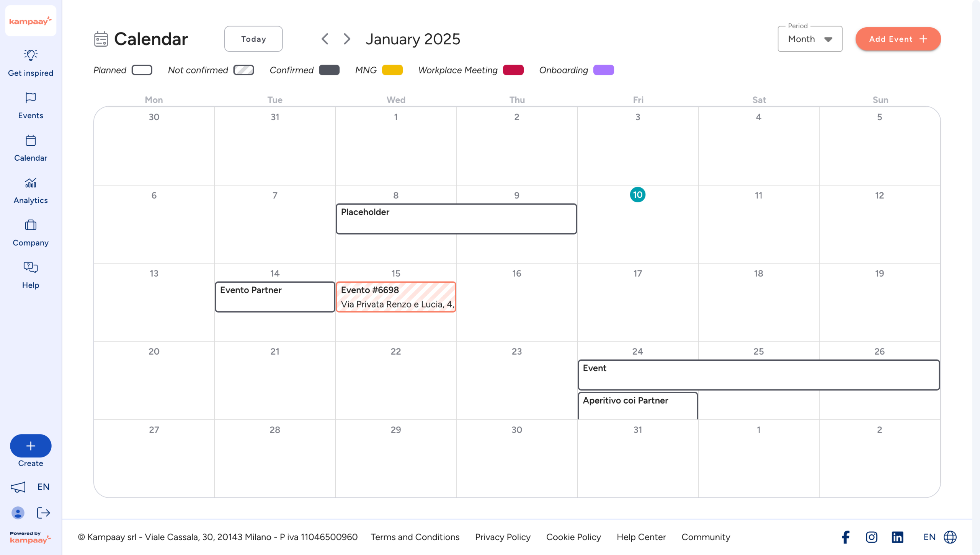The width and height of the screenshot is (980, 555).
Task: Click the Add Event button
Action: (898, 39)
